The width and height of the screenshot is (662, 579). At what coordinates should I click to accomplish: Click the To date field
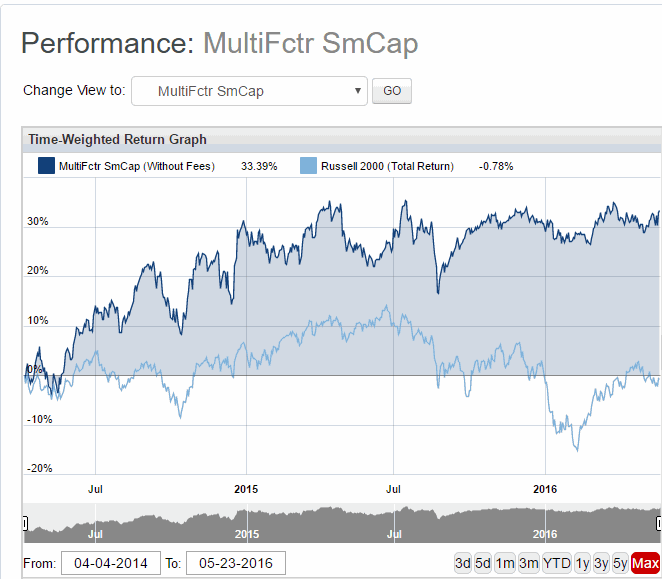pyautogui.click(x=236, y=563)
